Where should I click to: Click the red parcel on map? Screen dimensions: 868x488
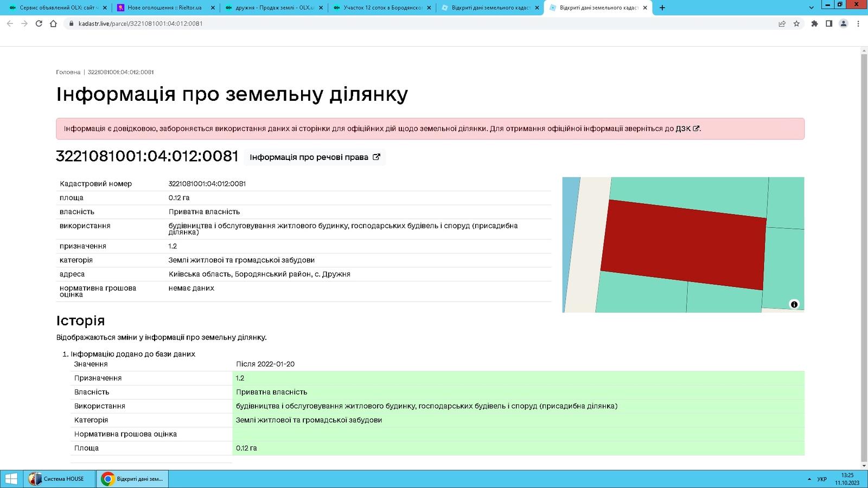(683, 245)
